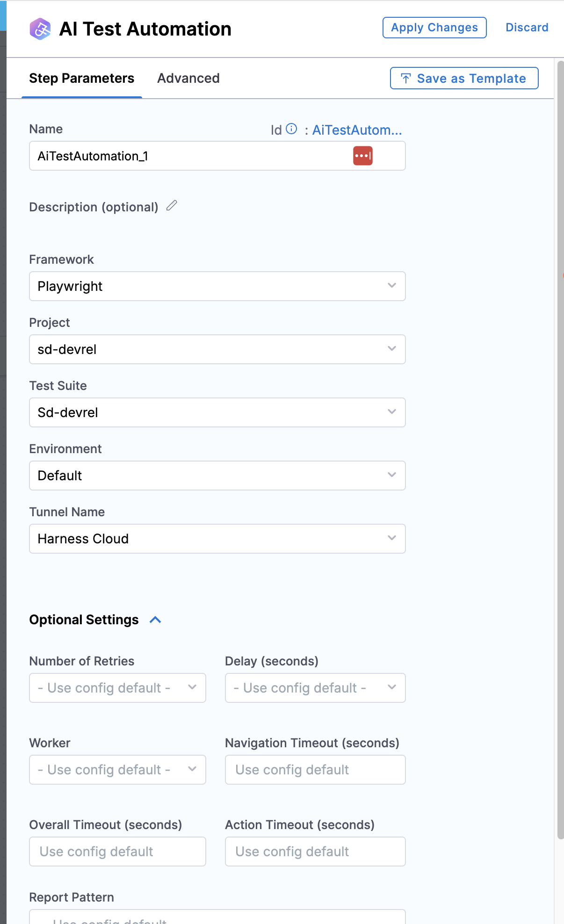Click the Framework field label
The image size is (564, 924).
click(62, 260)
